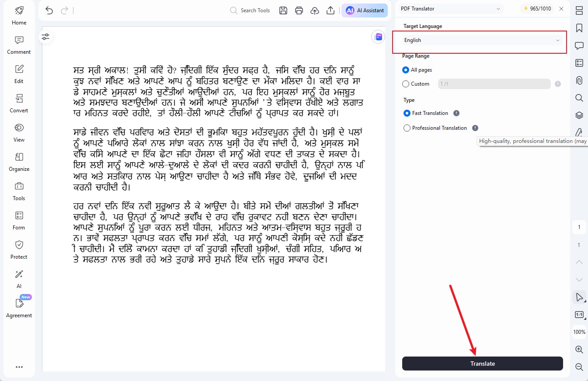588x381 pixels.
Task: Select Professional Translation radio button
Action: tap(407, 128)
